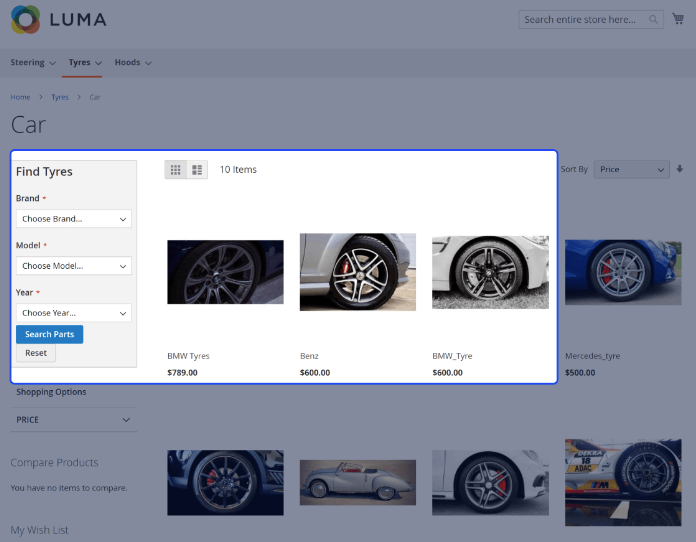The image size is (696, 542).
Task: Switch to grid view mode
Action: coord(175,170)
